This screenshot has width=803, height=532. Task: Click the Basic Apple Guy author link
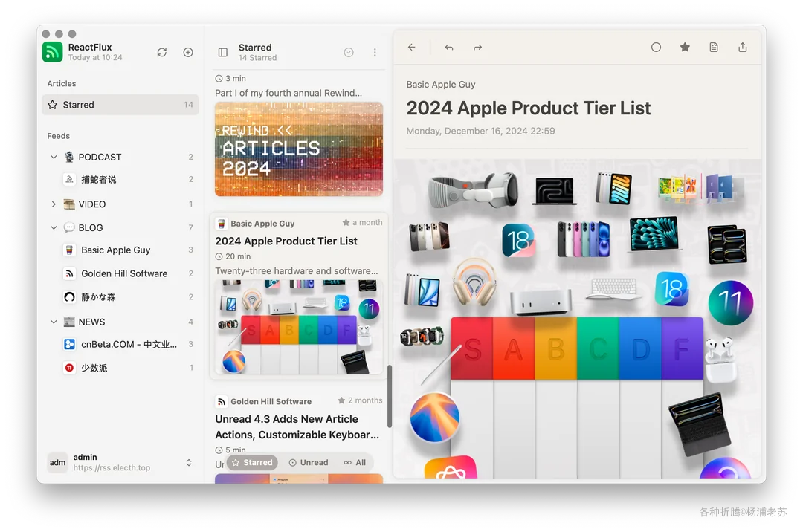pos(441,85)
